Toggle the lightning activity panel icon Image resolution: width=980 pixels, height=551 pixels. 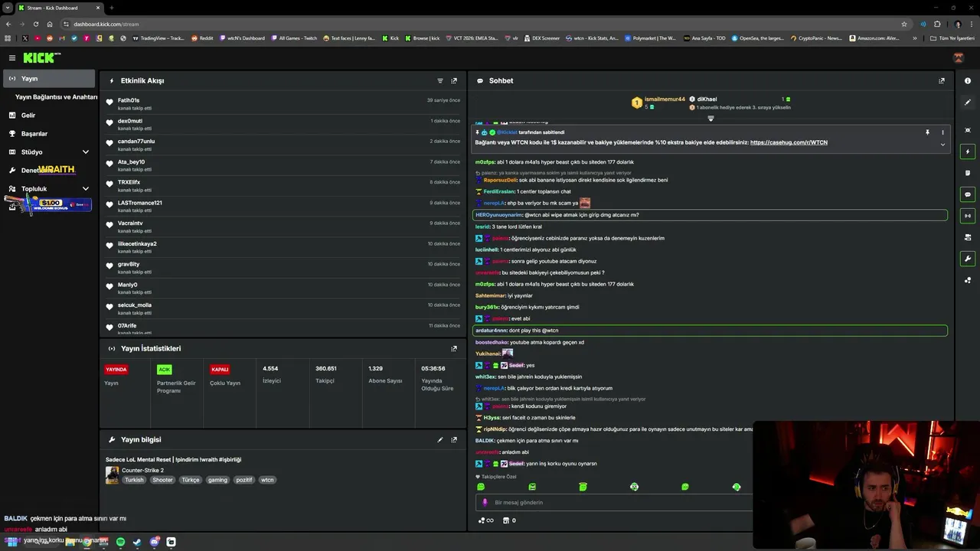point(968,152)
